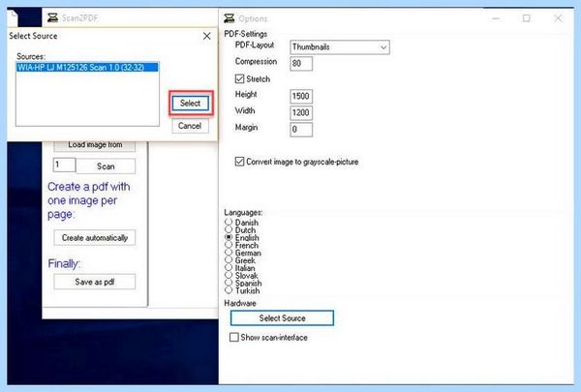Pick the Danish language option
The height and width of the screenshot is (392, 581).
(229, 222)
